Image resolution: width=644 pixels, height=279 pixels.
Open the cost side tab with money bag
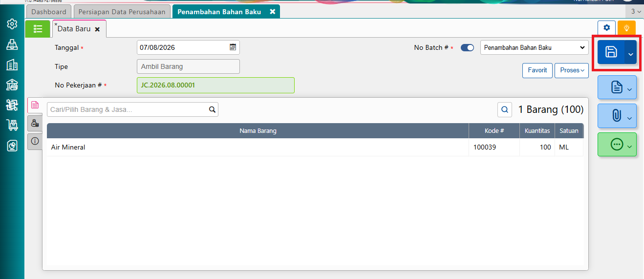[35, 124]
